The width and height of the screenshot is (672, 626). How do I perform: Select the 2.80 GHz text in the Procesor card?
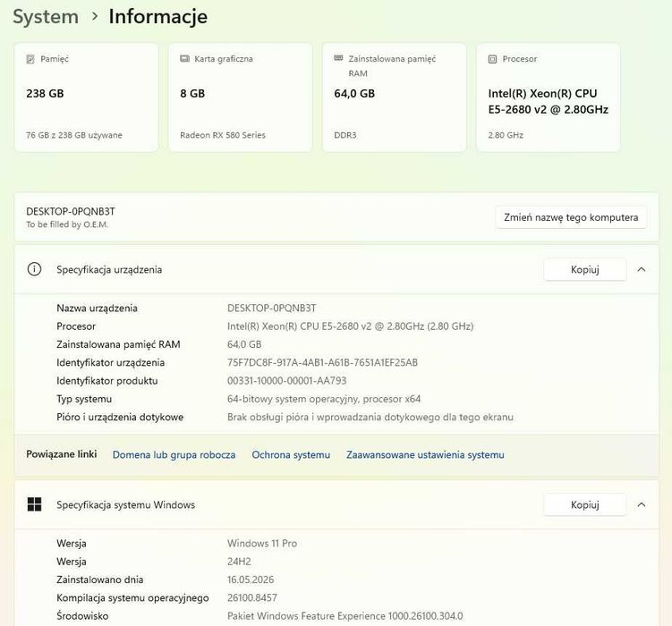point(506,135)
